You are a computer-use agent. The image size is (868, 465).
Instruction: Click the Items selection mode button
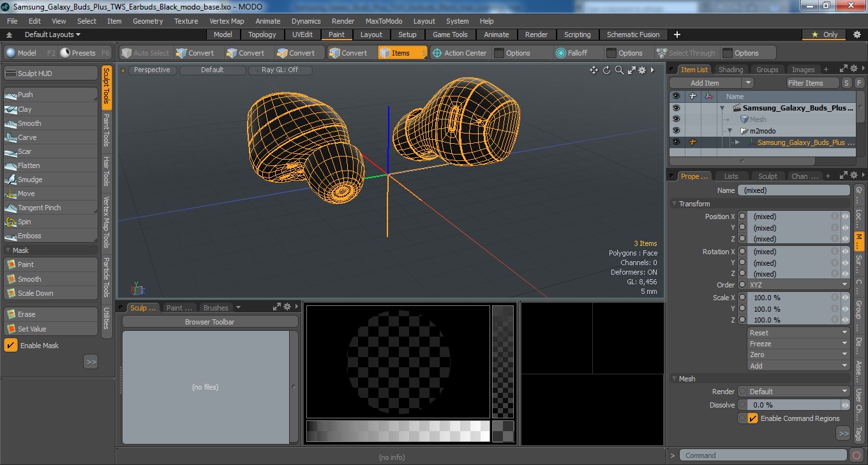click(x=402, y=53)
